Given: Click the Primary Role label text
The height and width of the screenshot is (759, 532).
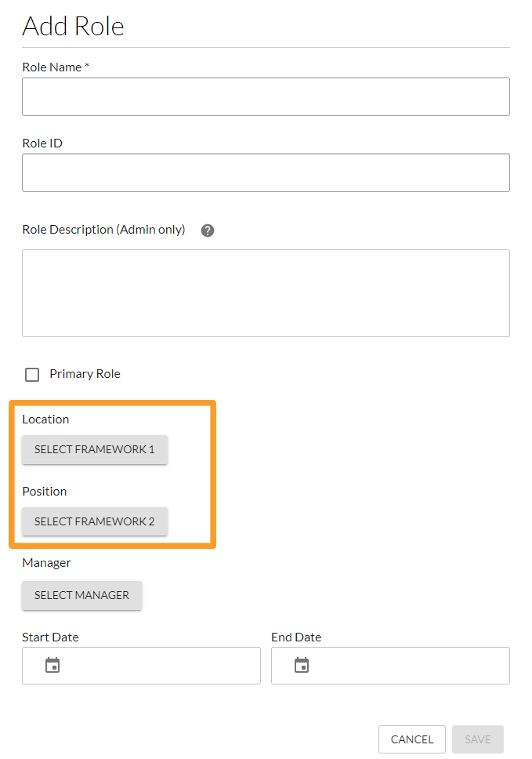Looking at the screenshot, I should coord(85,374).
